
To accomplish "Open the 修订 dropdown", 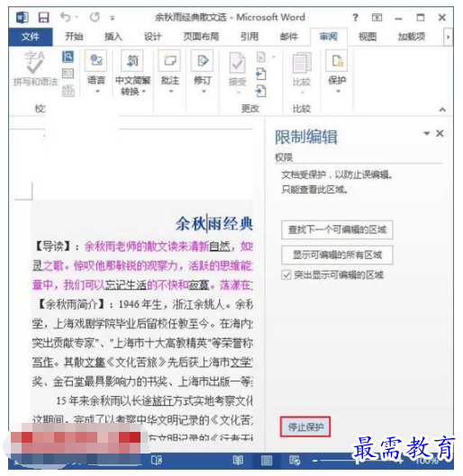I will pyautogui.click(x=203, y=73).
